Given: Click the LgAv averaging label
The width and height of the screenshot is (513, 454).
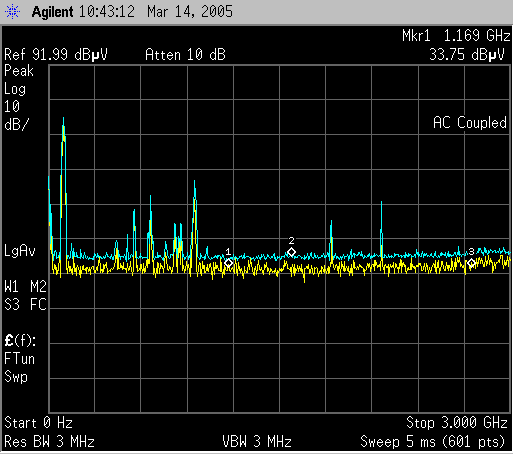Looking at the screenshot, I should click(20, 251).
